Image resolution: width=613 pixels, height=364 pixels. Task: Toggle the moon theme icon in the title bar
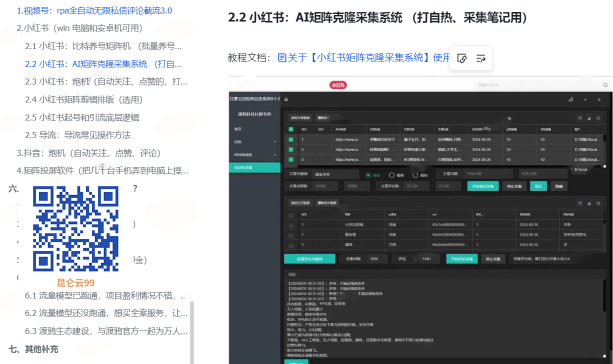571,99
